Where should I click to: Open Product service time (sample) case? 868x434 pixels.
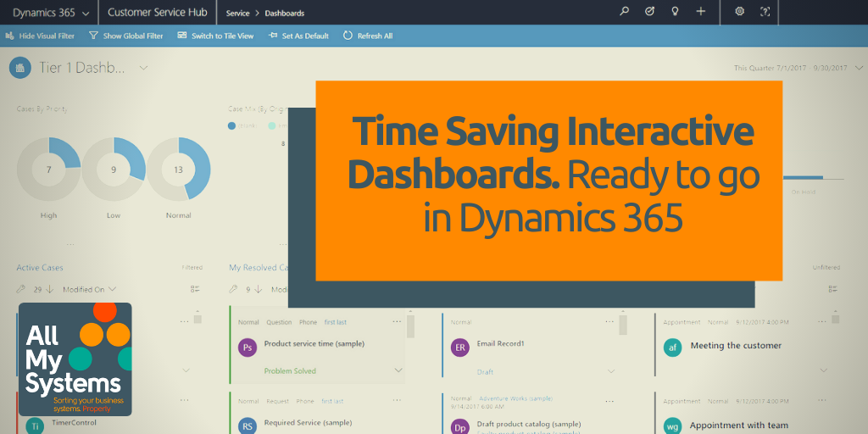[x=314, y=344]
